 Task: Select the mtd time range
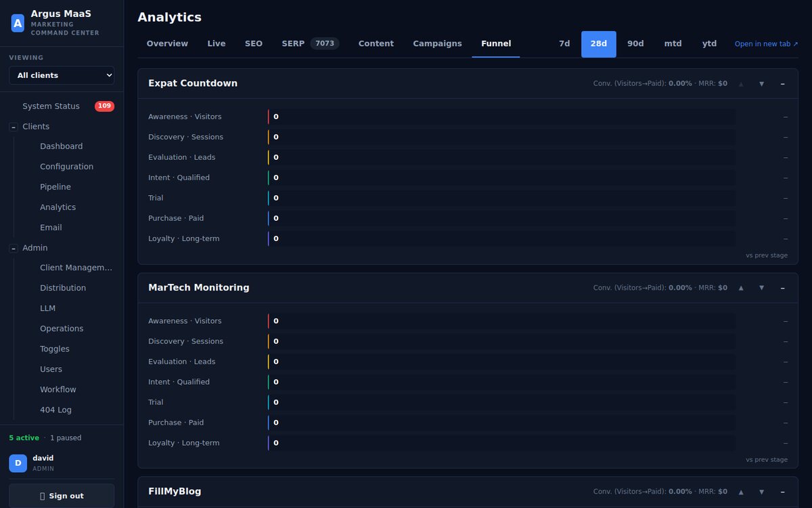click(x=673, y=43)
